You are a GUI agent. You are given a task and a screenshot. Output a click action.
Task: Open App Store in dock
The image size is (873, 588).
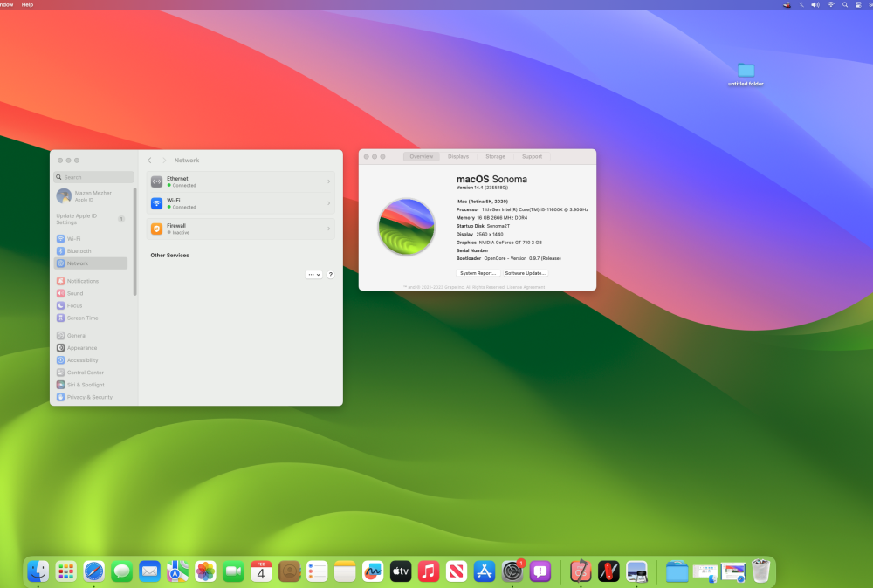pos(484,571)
